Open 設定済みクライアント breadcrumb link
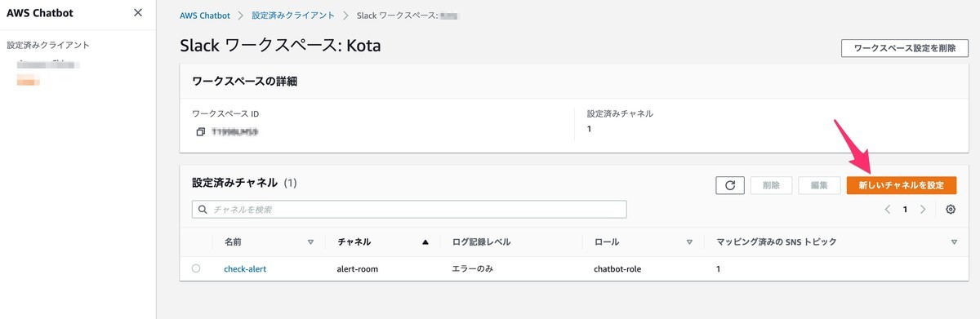This screenshot has width=980, height=319. (293, 15)
